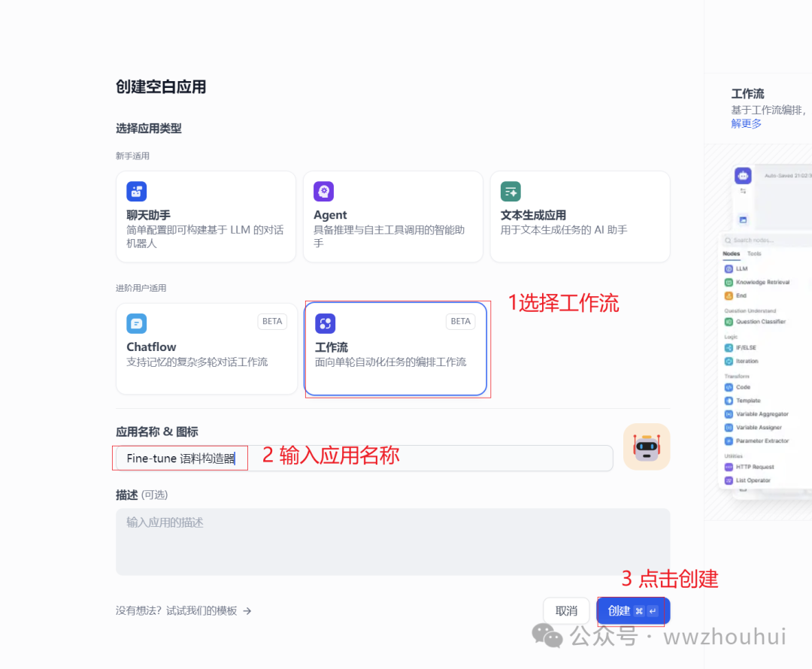Select the Agent app type card
This screenshot has width=812, height=669.
click(393, 216)
